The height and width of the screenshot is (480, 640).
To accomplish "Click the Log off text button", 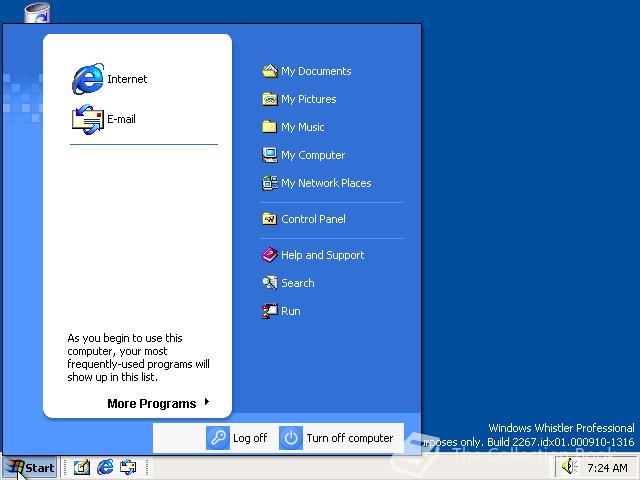I will point(250,438).
